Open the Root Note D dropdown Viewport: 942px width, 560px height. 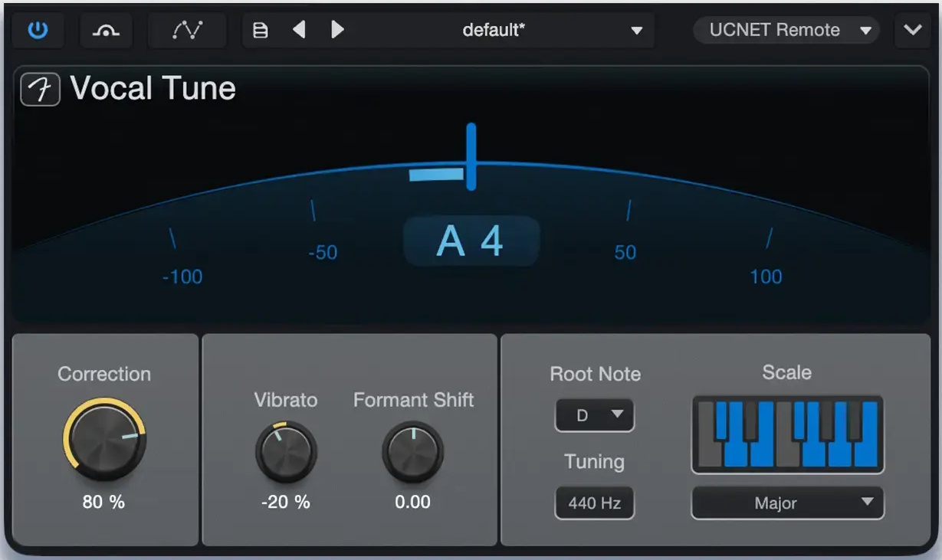[595, 415]
